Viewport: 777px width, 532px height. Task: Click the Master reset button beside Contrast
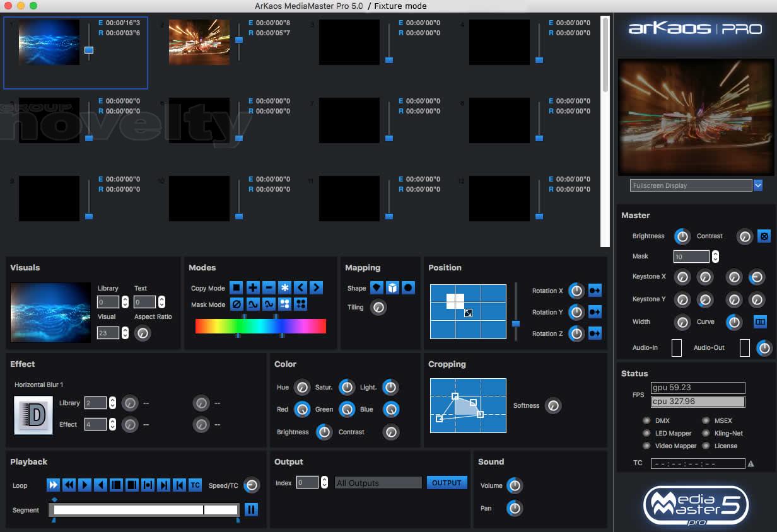764,236
